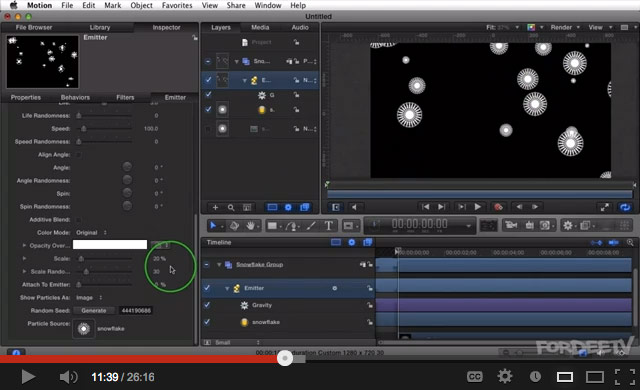Click YouTube fullscreen button
Screen dimensions: 640x390
[624, 377]
